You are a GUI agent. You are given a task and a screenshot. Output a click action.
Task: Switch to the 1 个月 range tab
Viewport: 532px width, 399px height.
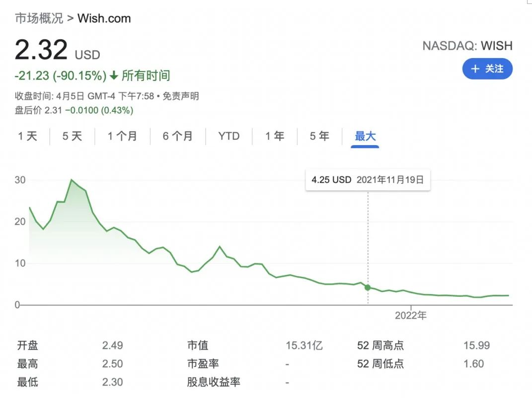tap(122, 136)
